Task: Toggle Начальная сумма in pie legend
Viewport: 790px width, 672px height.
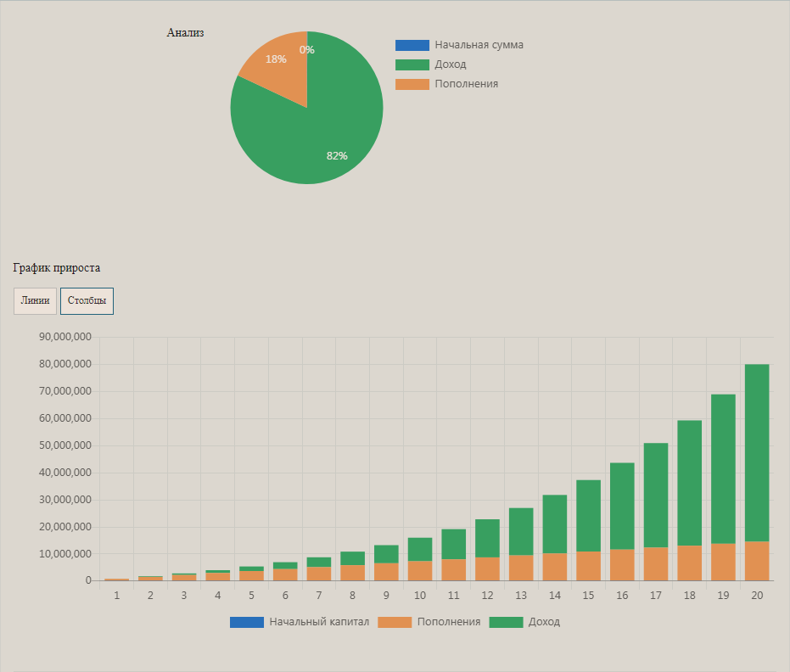Action: point(459,45)
